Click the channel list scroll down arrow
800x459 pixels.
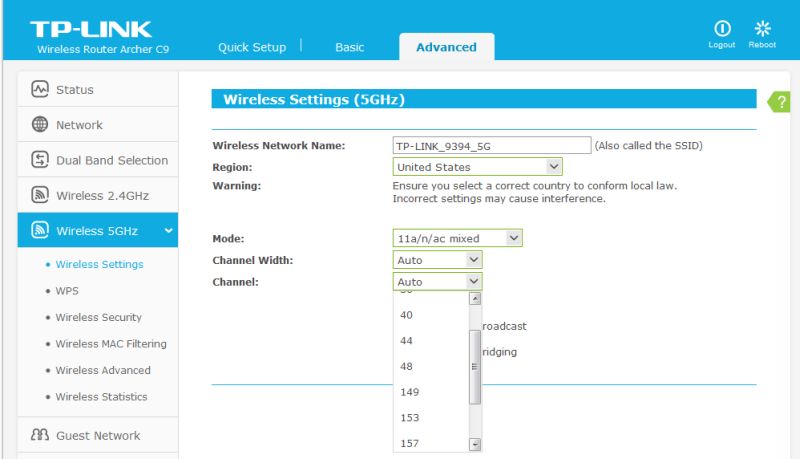[475, 444]
